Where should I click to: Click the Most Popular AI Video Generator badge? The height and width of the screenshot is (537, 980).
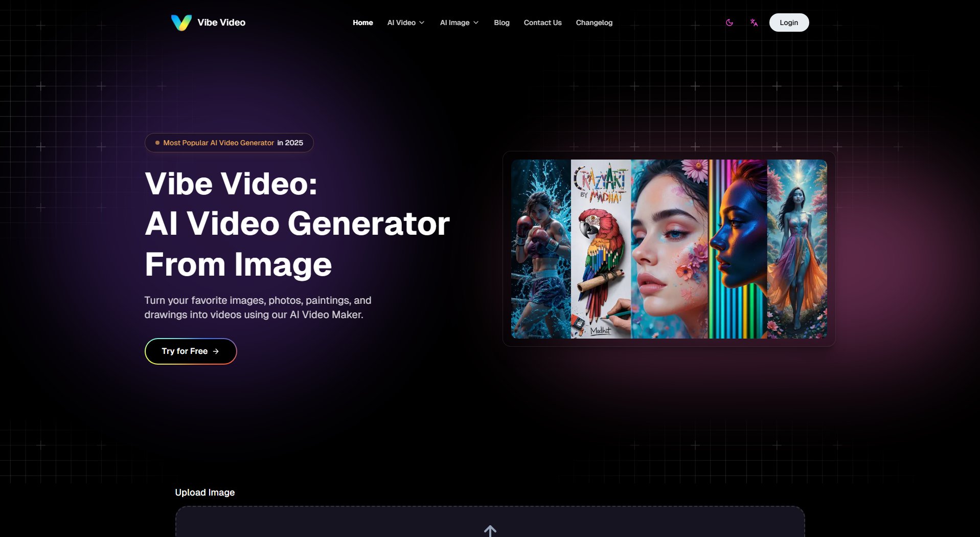tap(229, 143)
